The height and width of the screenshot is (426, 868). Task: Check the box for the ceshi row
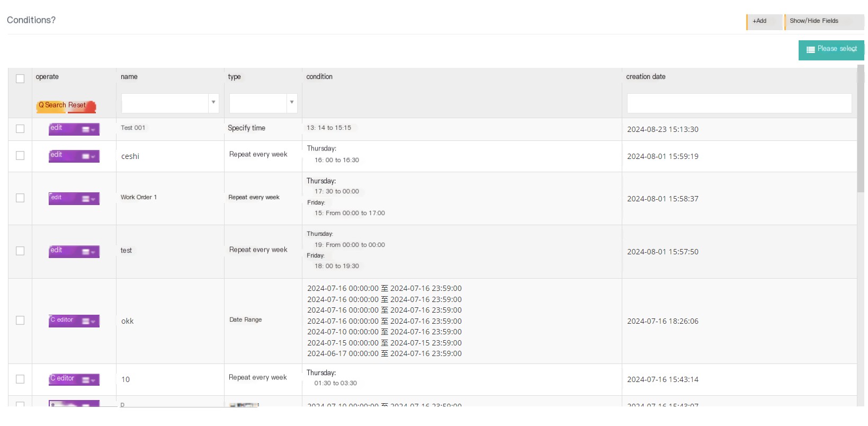20,156
